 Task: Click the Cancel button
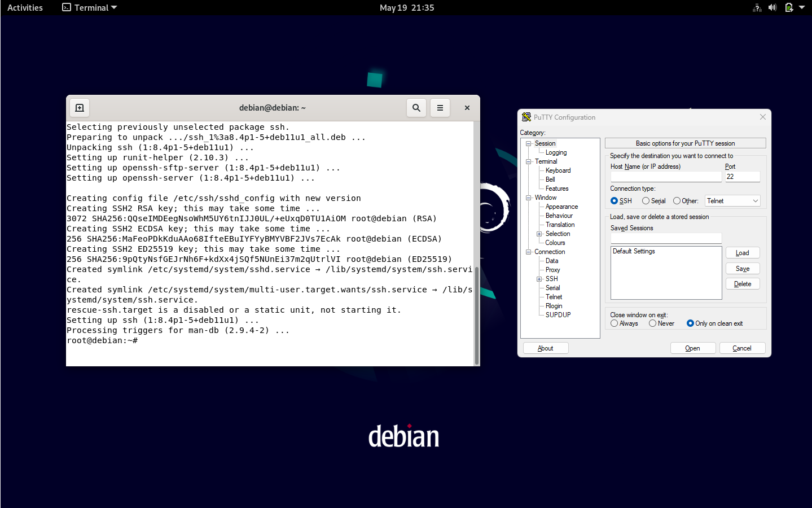[742, 348]
